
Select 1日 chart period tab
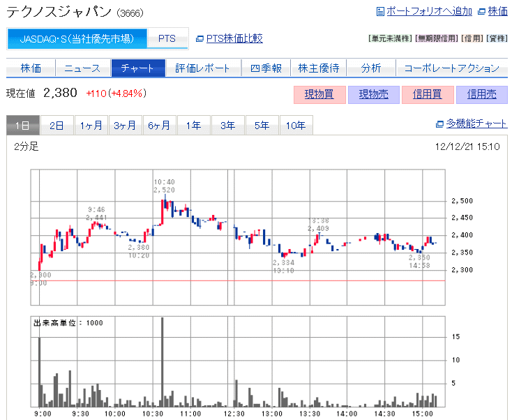[23, 125]
